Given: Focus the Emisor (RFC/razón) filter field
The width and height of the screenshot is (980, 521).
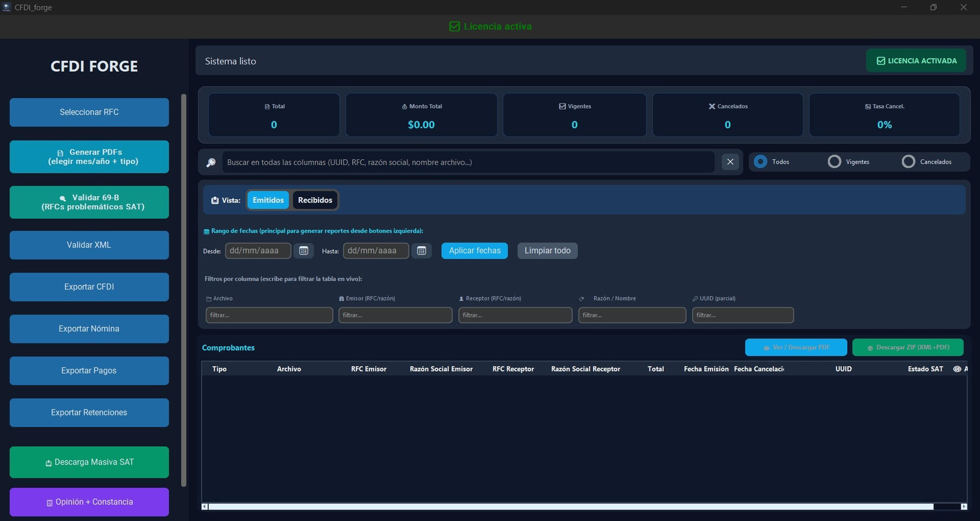Looking at the screenshot, I should (395, 315).
